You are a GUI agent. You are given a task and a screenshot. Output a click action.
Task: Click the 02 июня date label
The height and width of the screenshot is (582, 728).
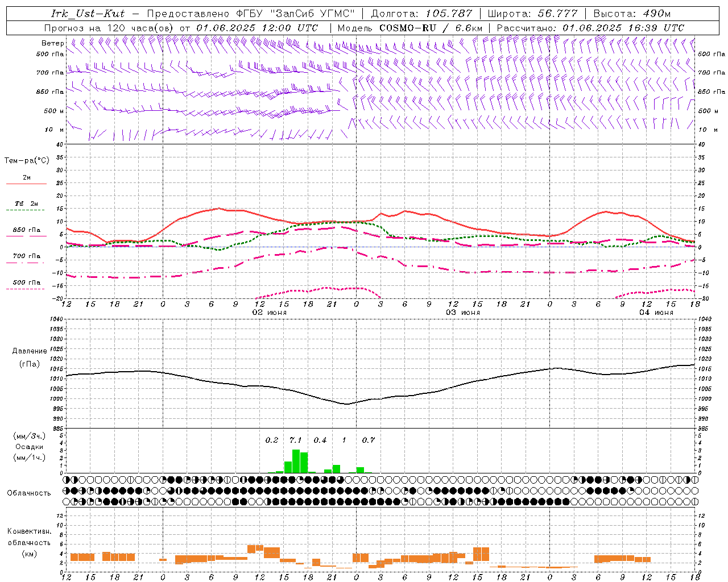tap(270, 313)
